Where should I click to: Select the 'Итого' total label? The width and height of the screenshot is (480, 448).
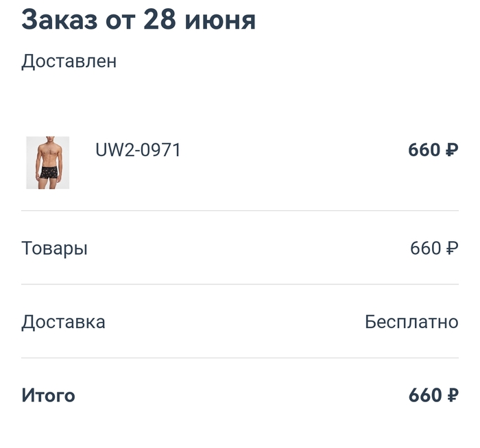[49, 395]
